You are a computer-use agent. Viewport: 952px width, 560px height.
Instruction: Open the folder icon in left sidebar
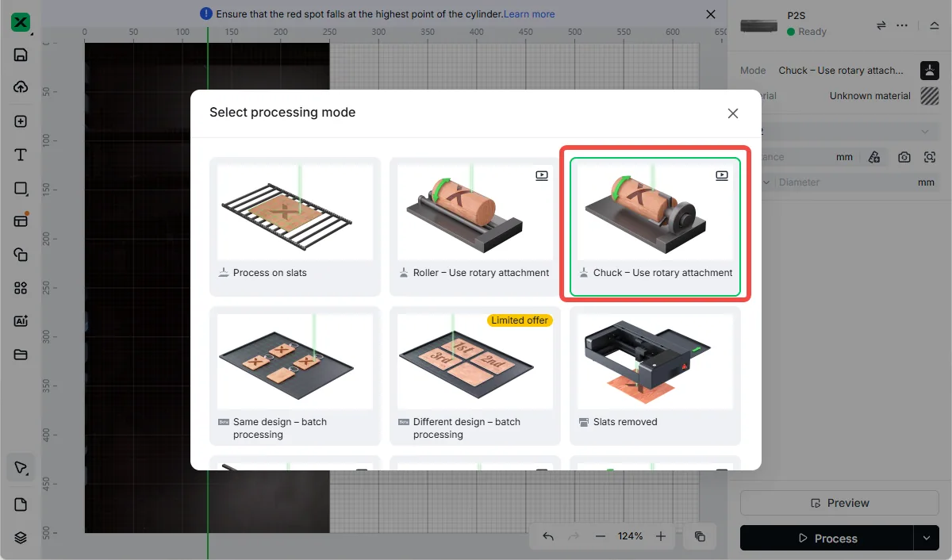coord(21,355)
